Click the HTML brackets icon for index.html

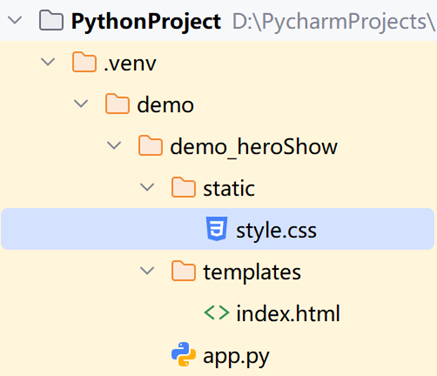coord(217,313)
